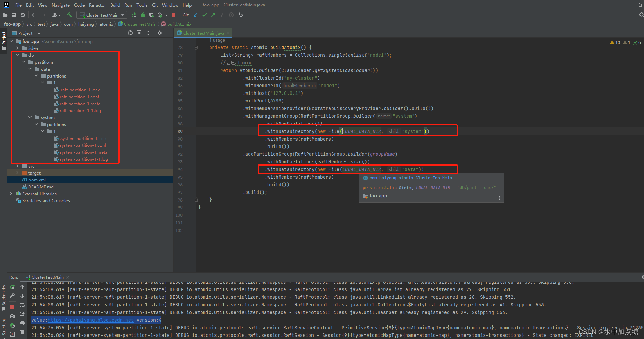The image size is (644, 339).
Task: Rerun ClusterTestMain from the top toolbar
Action: [134, 15]
